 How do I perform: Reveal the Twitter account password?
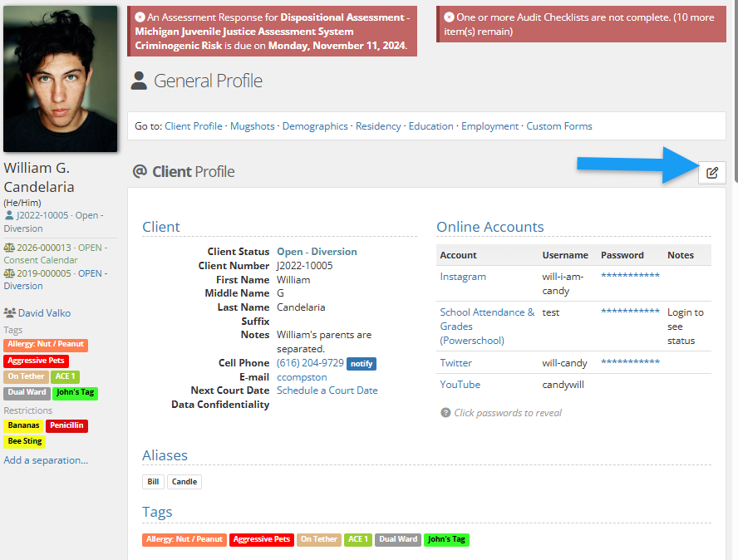click(630, 363)
